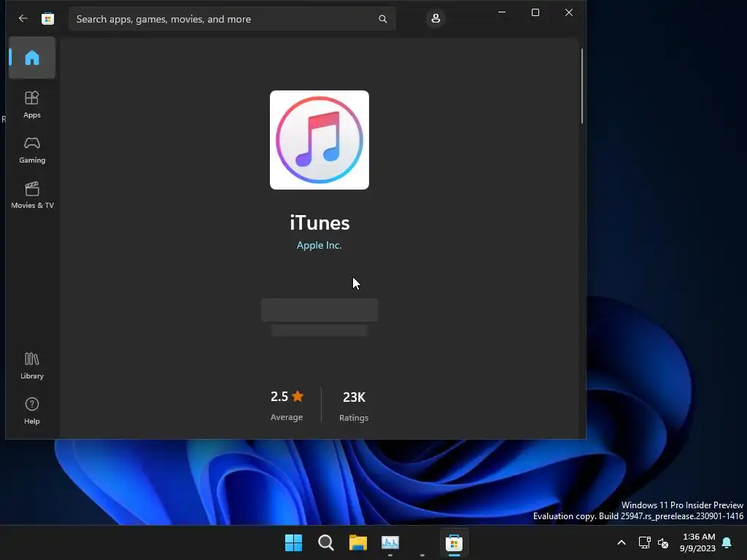This screenshot has height=560, width=747.
Task: Maximize the Microsoft Store window
Action: (x=535, y=12)
